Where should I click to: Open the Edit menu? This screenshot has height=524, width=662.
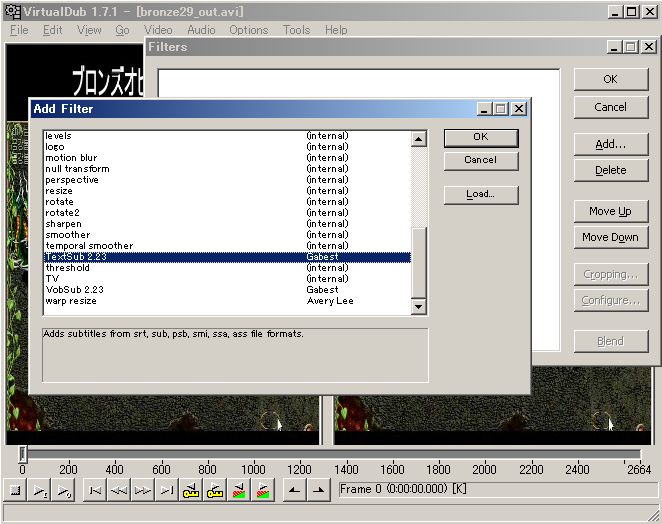pos(52,30)
